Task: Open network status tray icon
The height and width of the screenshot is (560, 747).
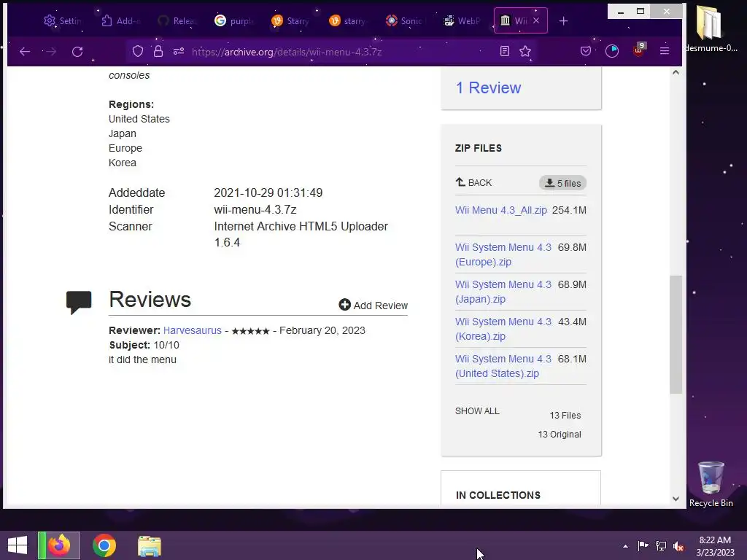Action: (x=661, y=545)
